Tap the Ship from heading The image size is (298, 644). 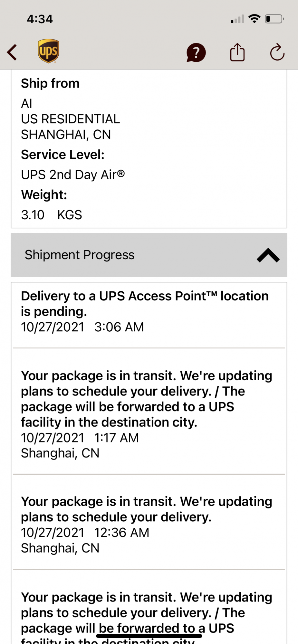click(50, 83)
